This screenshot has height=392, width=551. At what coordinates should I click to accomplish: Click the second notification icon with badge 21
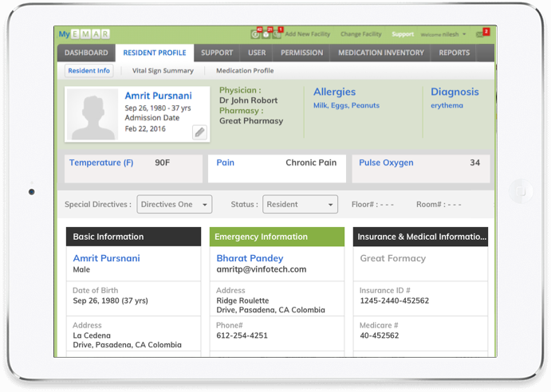coord(266,34)
